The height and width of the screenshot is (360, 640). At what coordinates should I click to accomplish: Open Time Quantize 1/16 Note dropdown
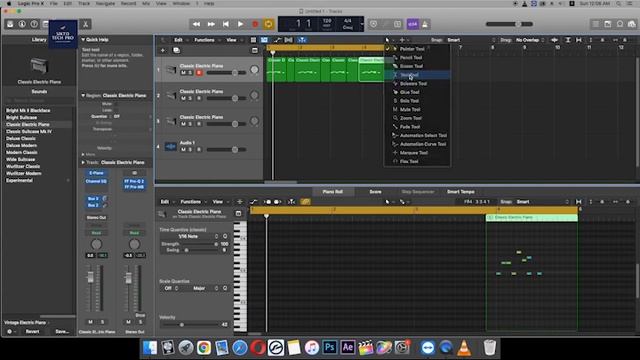tap(191, 236)
